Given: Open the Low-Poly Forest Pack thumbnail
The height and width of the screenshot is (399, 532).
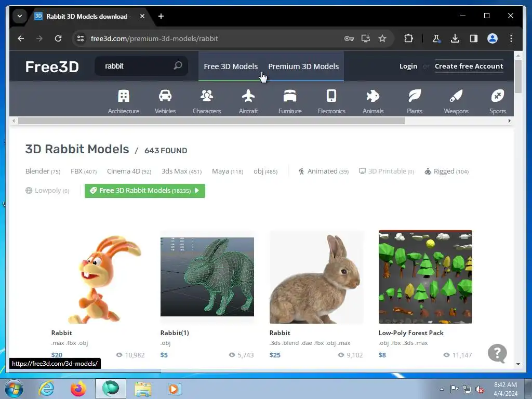Looking at the screenshot, I should (425, 277).
